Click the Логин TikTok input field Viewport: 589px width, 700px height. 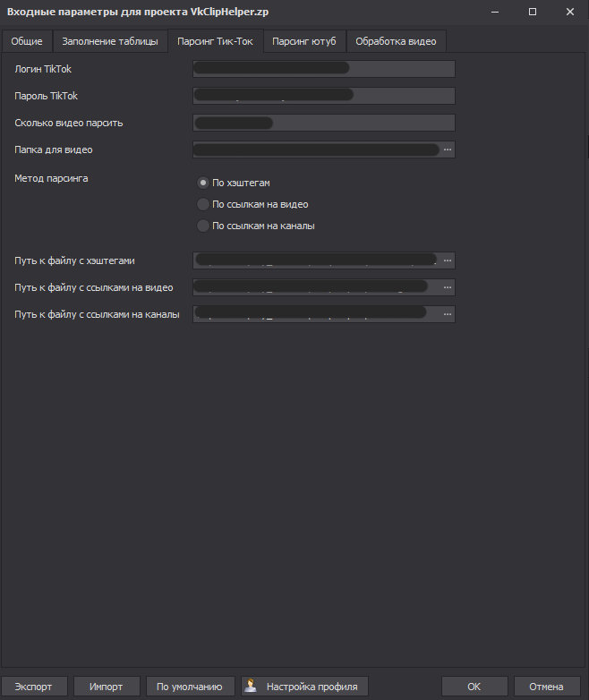pyautogui.click(x=323, y=70)
